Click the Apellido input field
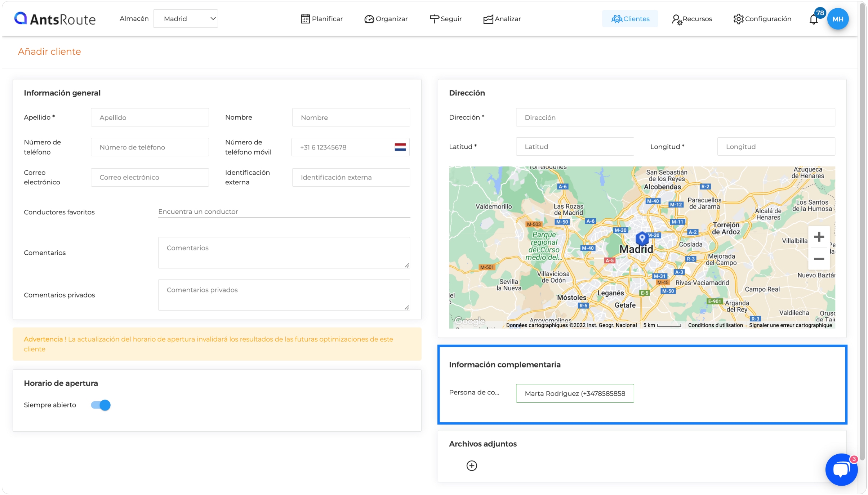The height and width of the screenshot is (495, 868). 150,117
